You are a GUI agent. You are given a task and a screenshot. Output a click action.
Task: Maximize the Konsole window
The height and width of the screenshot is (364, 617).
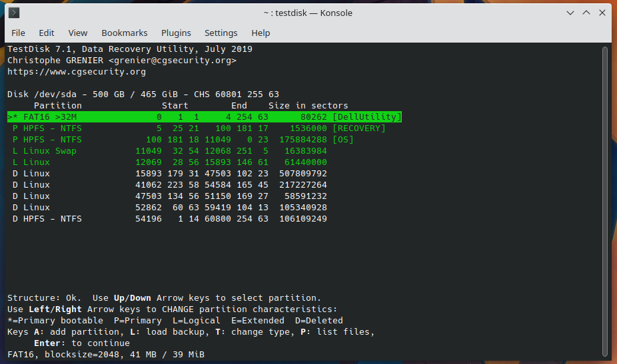[x=586, y=13]
